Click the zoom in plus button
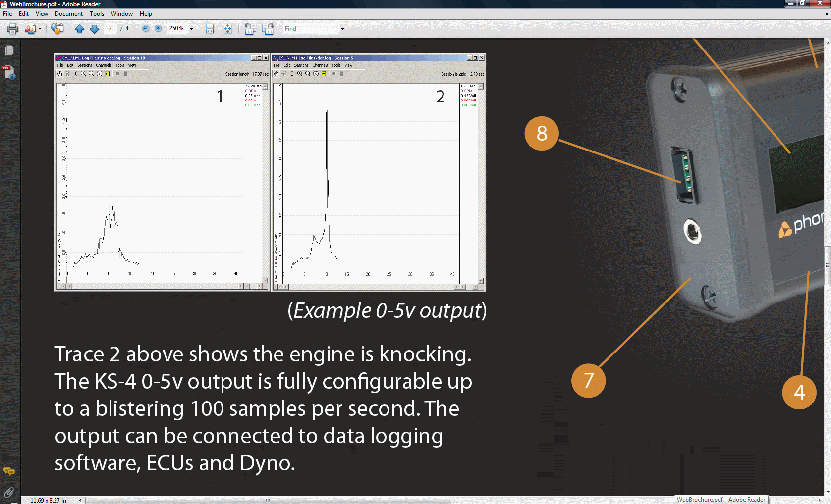The width and height of the screenshot is (831, 504). pyautogui.click(x=158, y=29)
